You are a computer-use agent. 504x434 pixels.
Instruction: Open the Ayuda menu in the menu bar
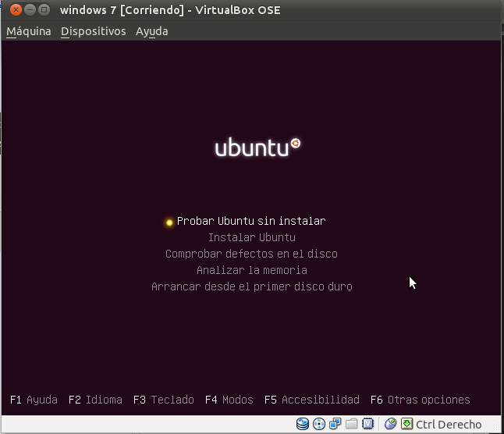[x=151, y=31]
